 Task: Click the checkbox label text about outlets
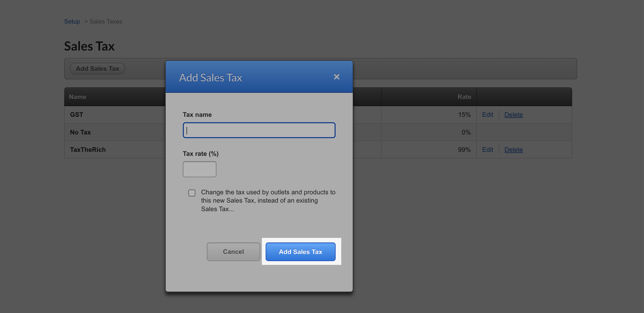[268, 200]
